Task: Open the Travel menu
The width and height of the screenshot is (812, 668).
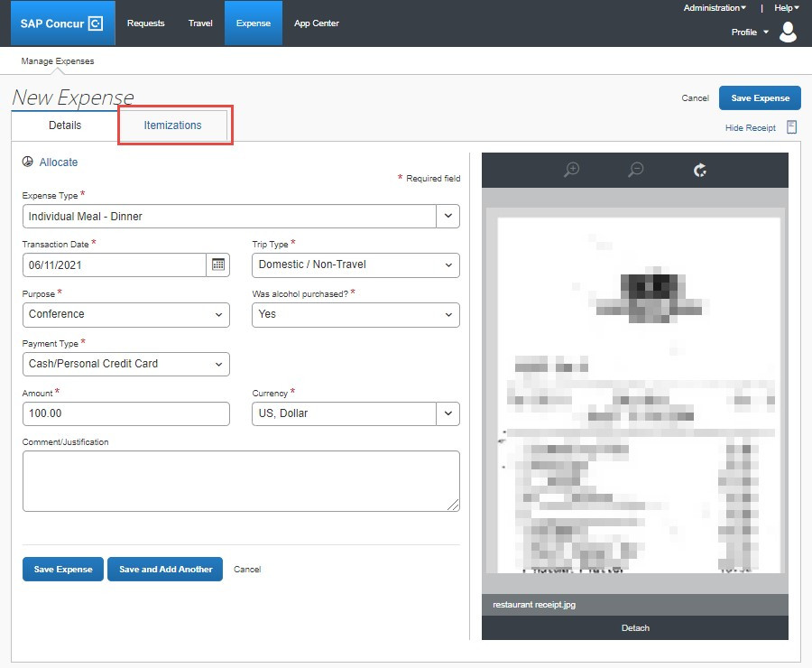Action: [x=200, y=23]
